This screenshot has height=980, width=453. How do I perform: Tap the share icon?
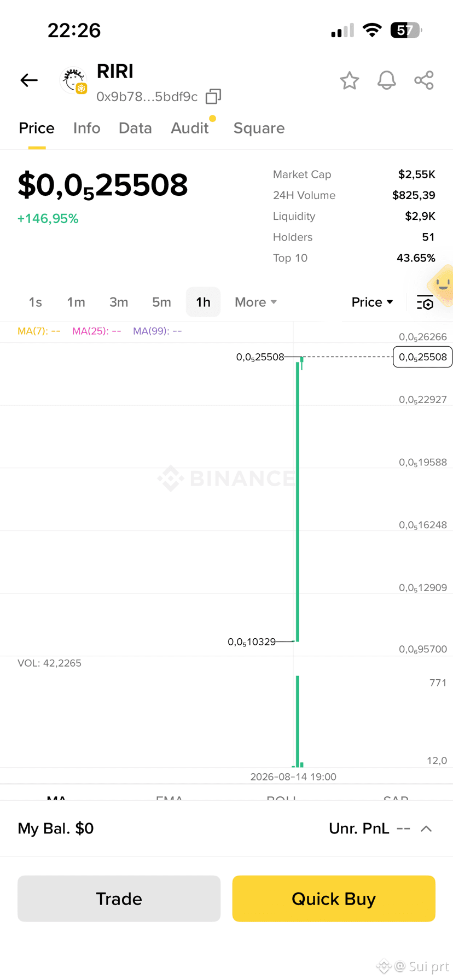(x=424, y=80)
